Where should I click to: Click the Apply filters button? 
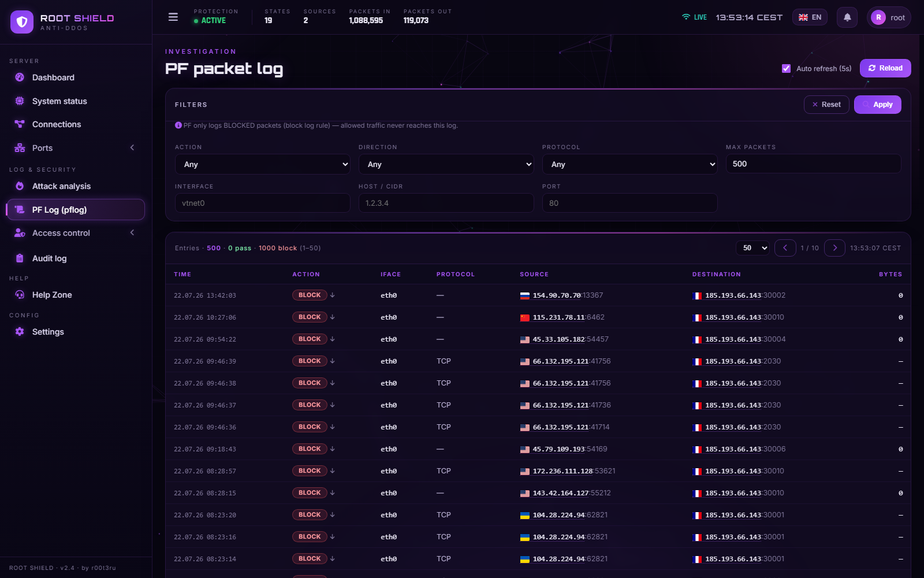pyautogui.click(x=877, y=105)
